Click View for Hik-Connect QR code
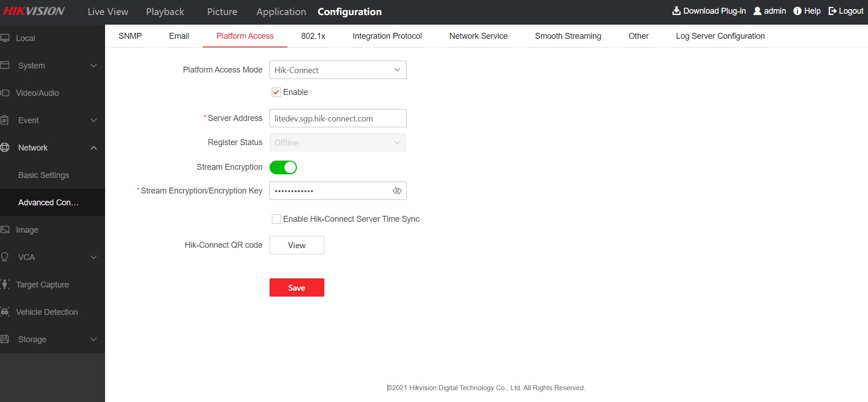The image size is (868, 402). pyautogui.click(x=296, y=245)
